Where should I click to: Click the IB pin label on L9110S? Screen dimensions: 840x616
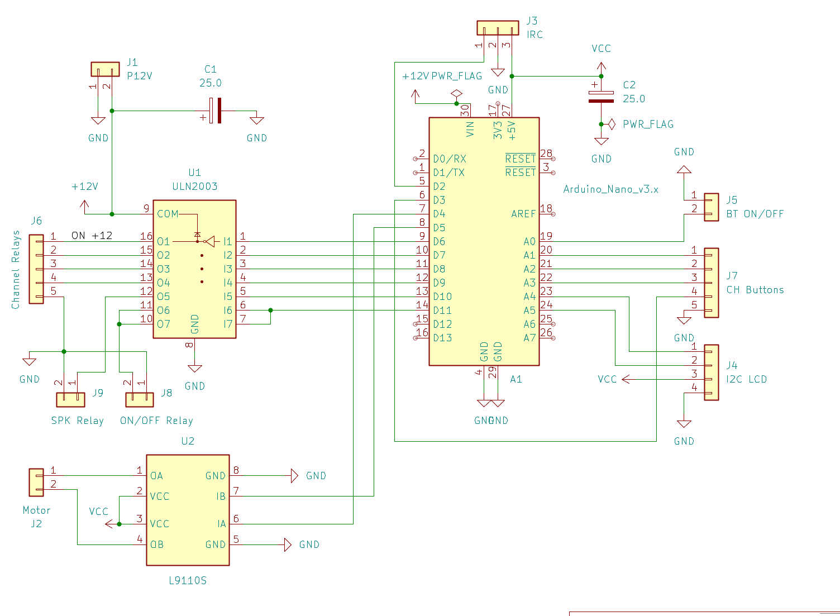221,496
